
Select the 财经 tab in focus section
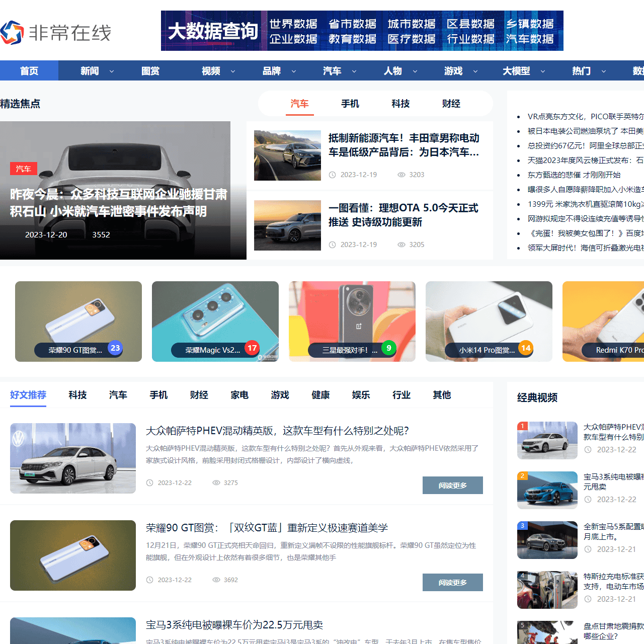[x=451, y=104]
